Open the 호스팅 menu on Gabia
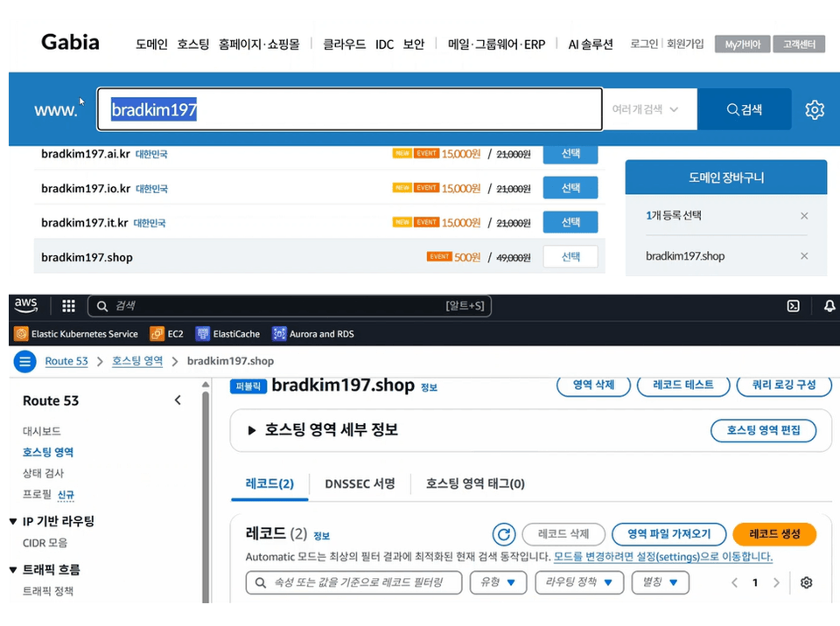The image size is (840, 626). tap(193, 45)
